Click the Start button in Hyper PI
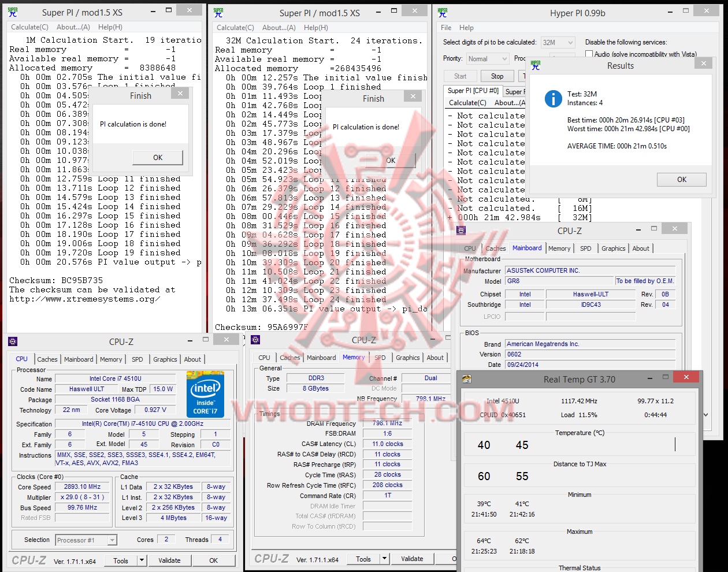The width and height of the screenshot is (728, 572). [x=460, y=76]
